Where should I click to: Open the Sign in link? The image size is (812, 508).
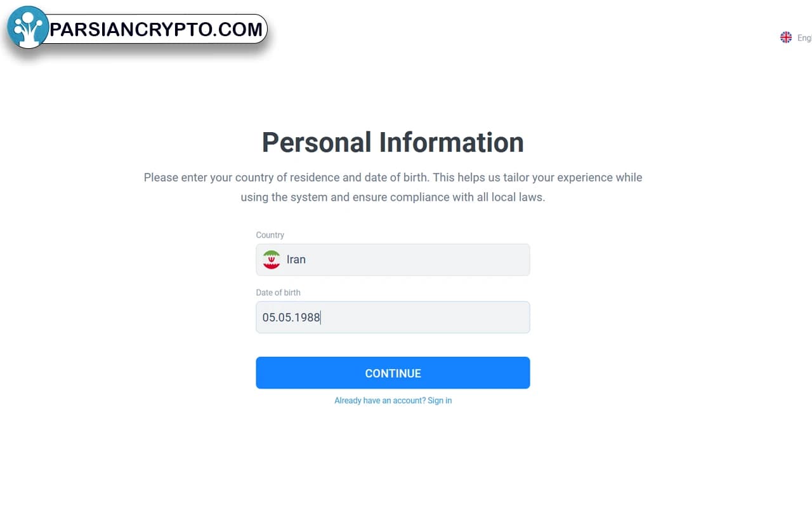pos(440,400)
